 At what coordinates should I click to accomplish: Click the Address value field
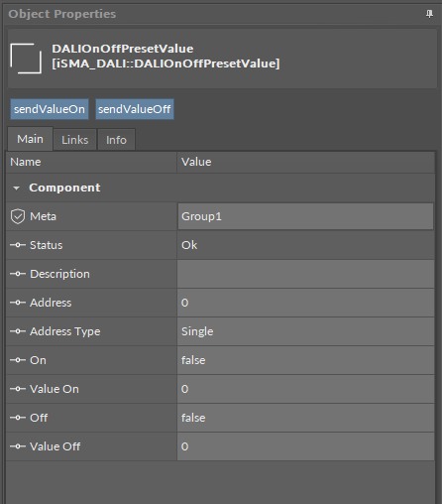(x=305, y=303)
